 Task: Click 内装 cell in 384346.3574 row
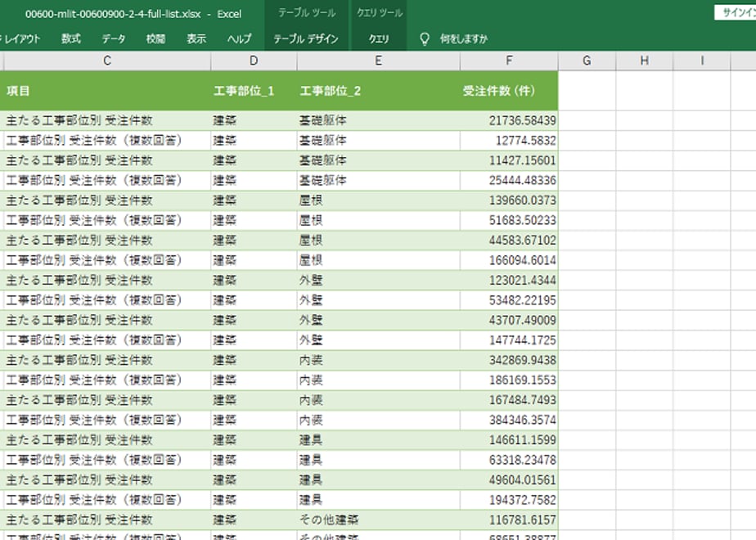379,421
